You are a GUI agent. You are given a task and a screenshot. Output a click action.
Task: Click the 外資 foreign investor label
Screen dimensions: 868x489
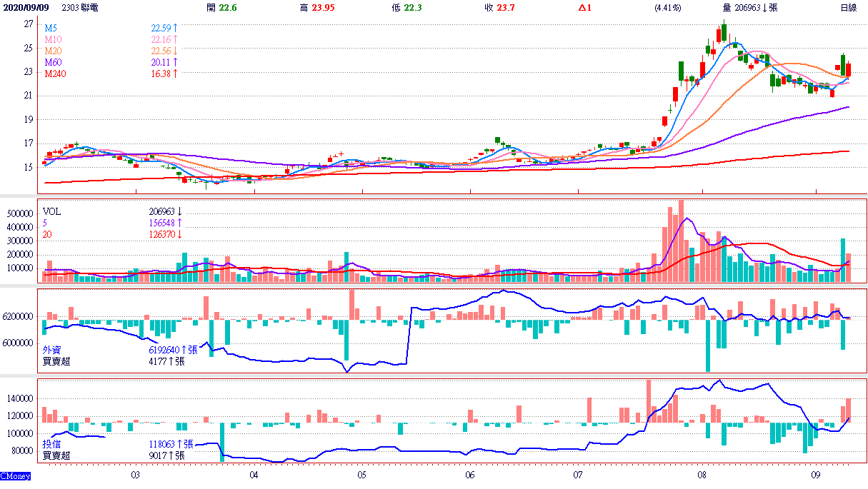coord(53,351)
